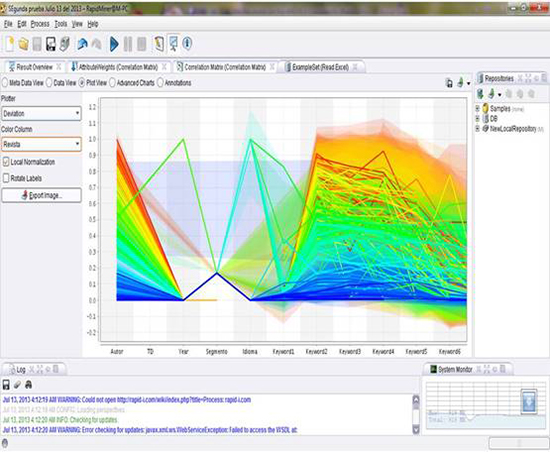Run the process with the blue play button
The height and width of the screenshot is (452, 550).
click(x=114, y=45)
